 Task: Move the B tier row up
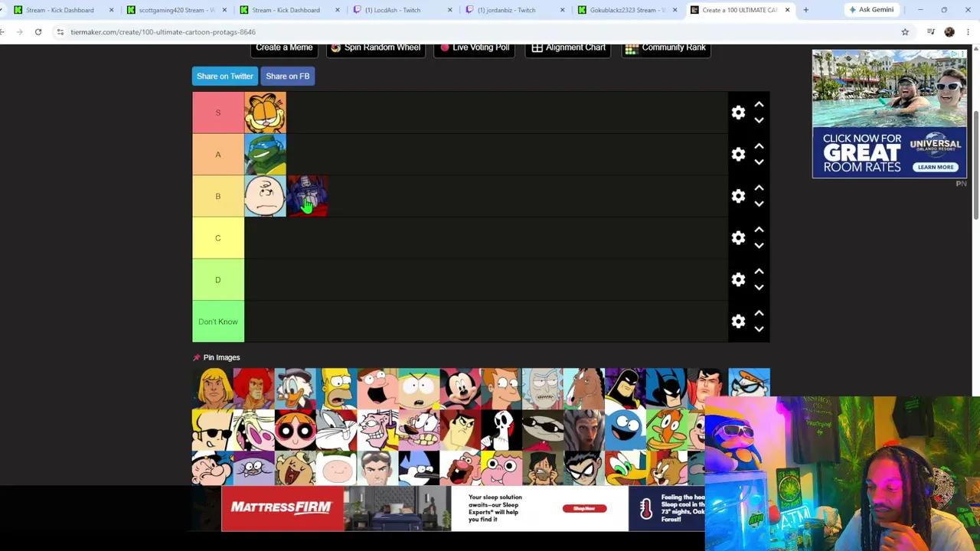pyautogui.click(x=759, y=187)
